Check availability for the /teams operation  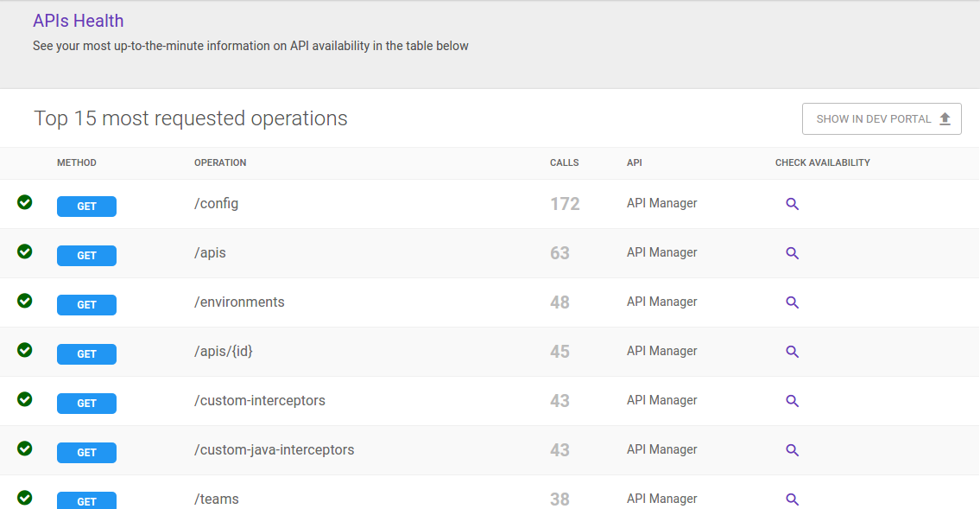tap(793, 499)
